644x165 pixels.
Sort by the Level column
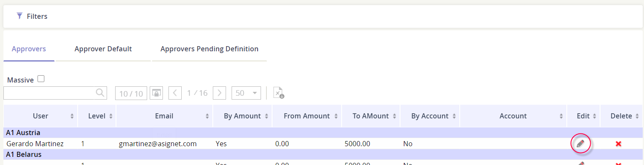[97, 116]
